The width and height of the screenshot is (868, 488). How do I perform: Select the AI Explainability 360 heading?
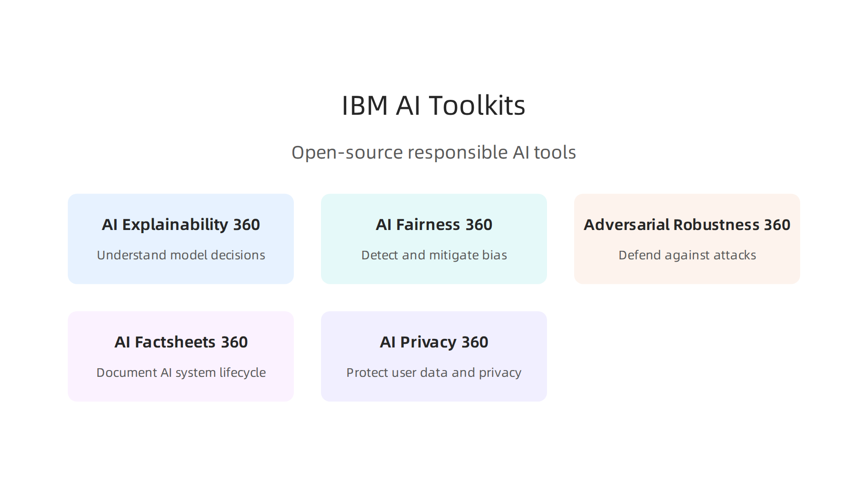181,225
